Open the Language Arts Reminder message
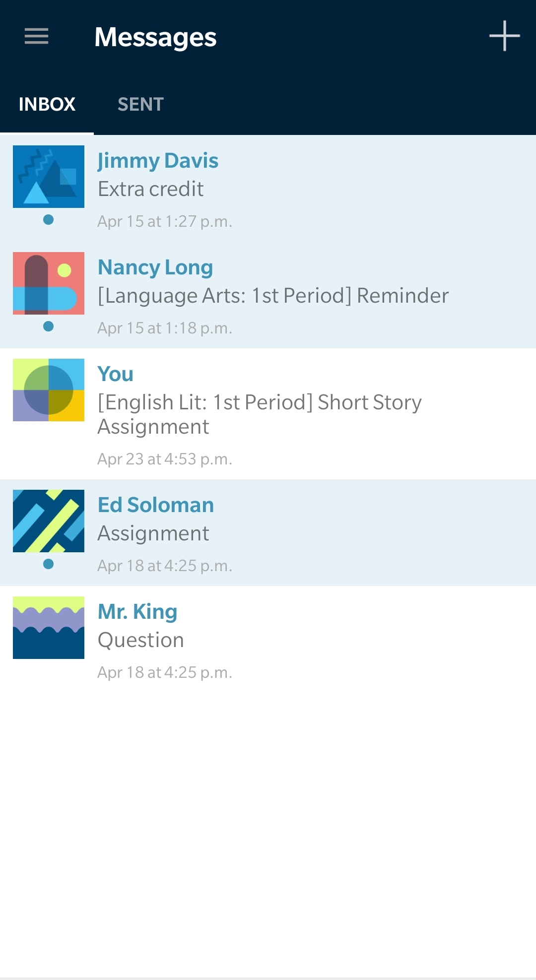The width and height of the screenshot is (536, 980). (x=273, y=296)
